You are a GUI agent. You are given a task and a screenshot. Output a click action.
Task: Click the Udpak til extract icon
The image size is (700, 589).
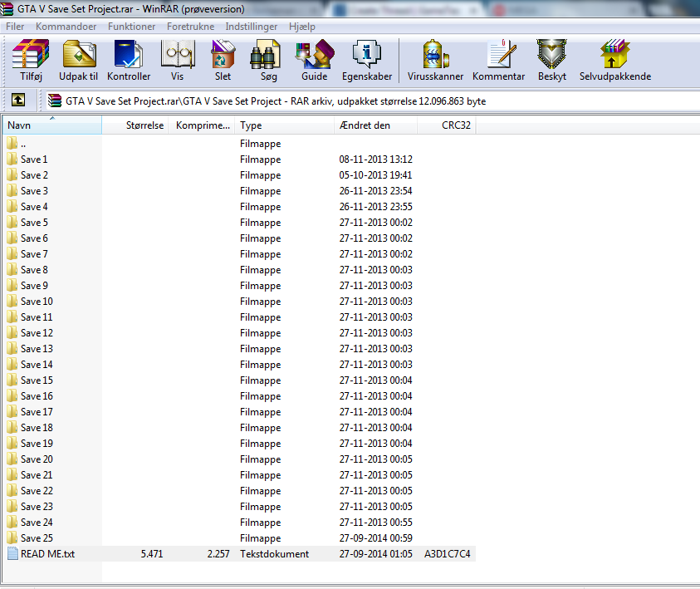pos(79,54)
